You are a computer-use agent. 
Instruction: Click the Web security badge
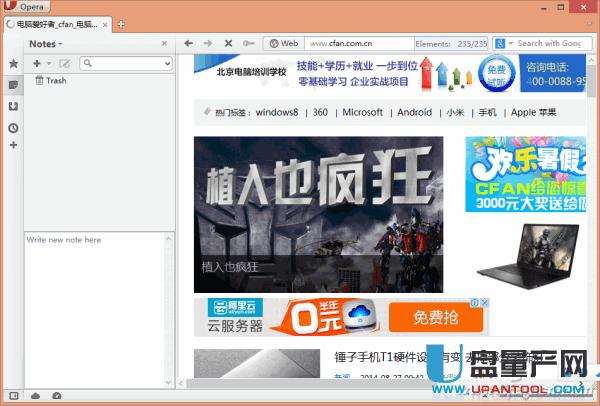click(x=284, y=44)
